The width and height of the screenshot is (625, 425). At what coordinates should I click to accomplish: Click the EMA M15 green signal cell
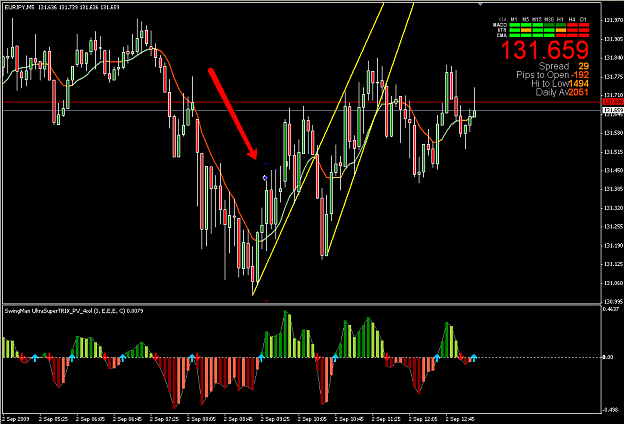pyautogui.click(x=538, y=35)
